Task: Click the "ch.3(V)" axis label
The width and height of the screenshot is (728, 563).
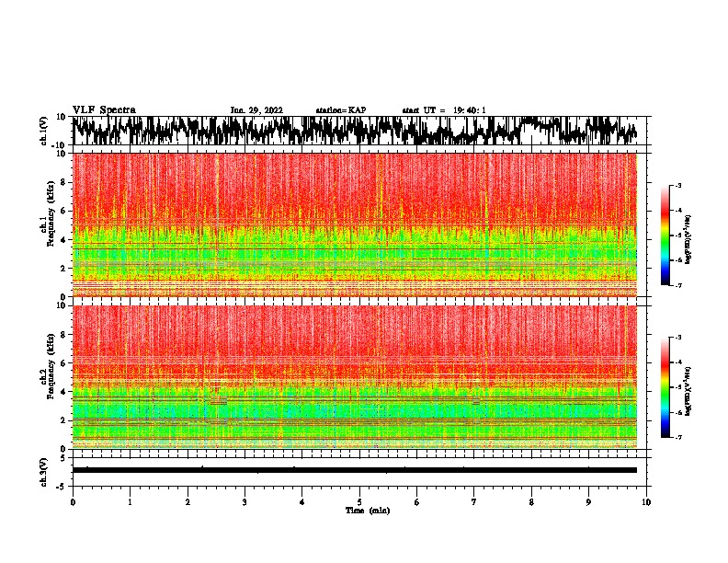Action: coord(44,472)
